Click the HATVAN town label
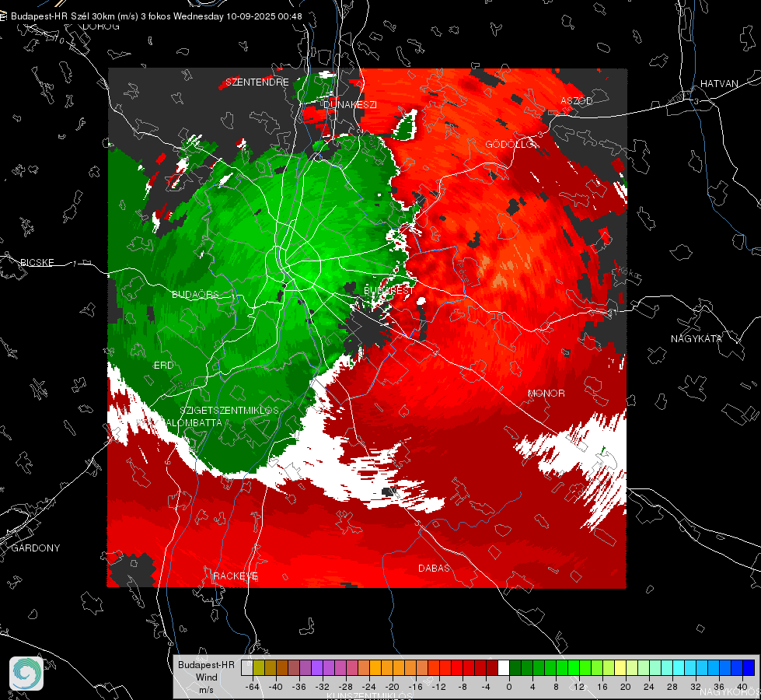 [719, 83]
